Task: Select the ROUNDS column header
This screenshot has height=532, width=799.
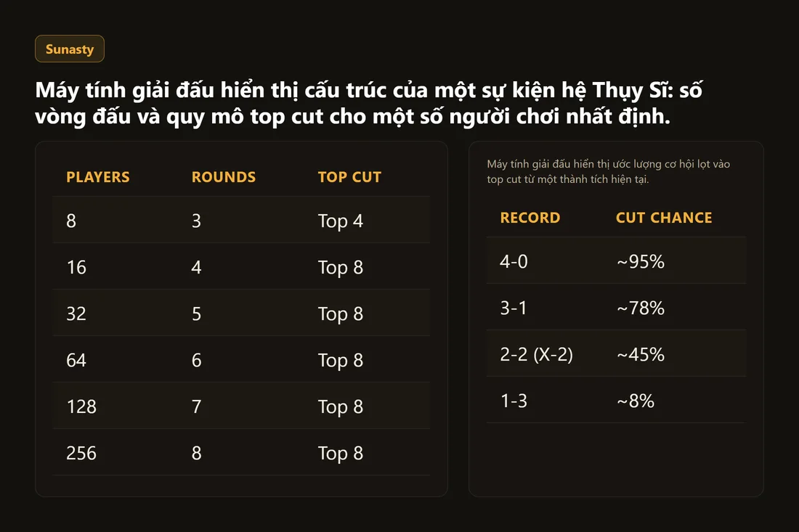Action: click(224, 176)
